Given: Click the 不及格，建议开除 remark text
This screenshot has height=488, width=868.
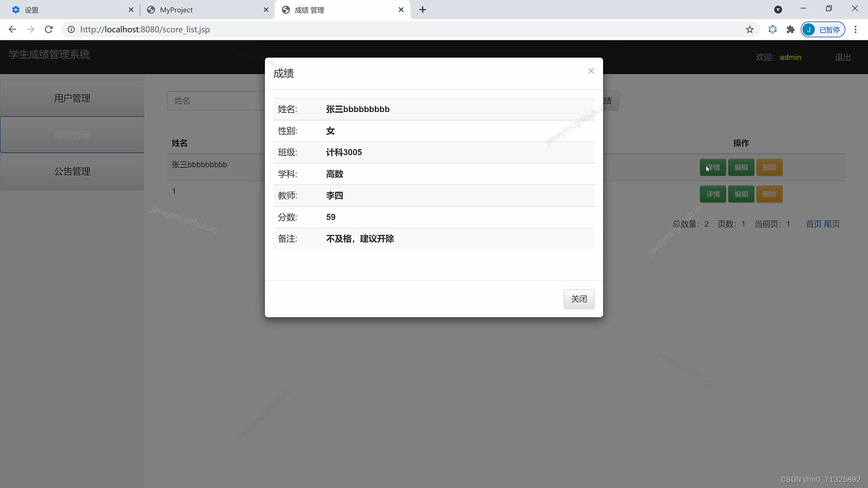Looking at the screenshot, I should point(360,239).
